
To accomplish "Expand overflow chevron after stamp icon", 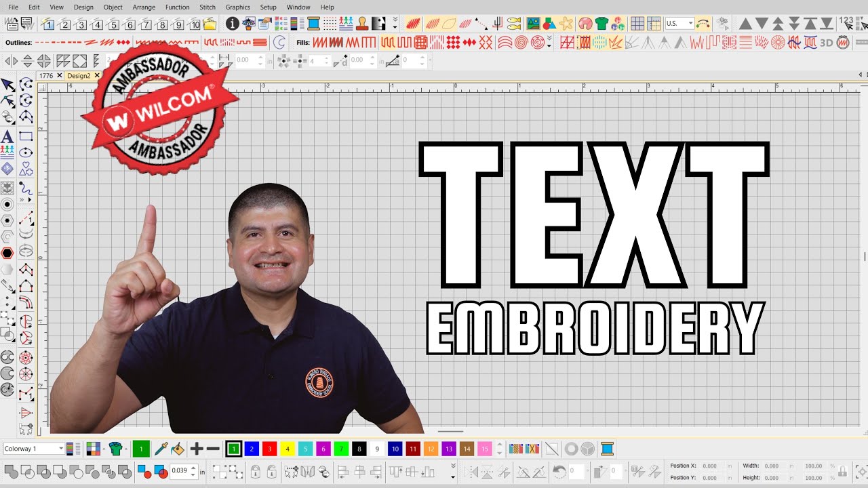I will [395, 24].
